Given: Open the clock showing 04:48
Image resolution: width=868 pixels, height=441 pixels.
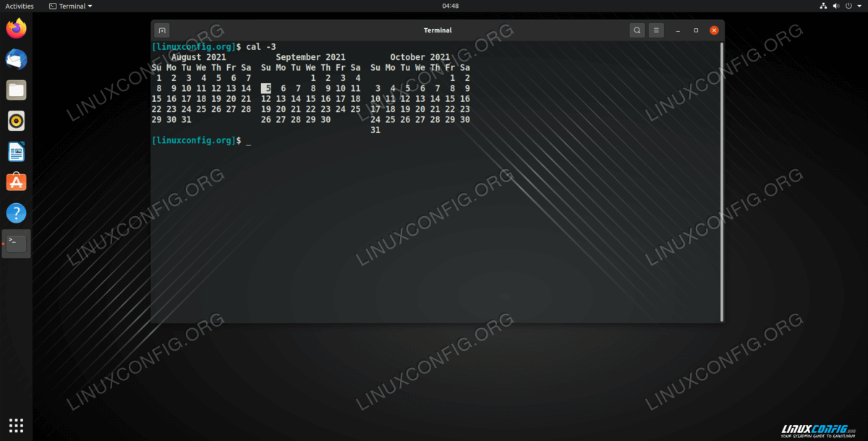Looking at the screenshot, I should tap(450, 6).
